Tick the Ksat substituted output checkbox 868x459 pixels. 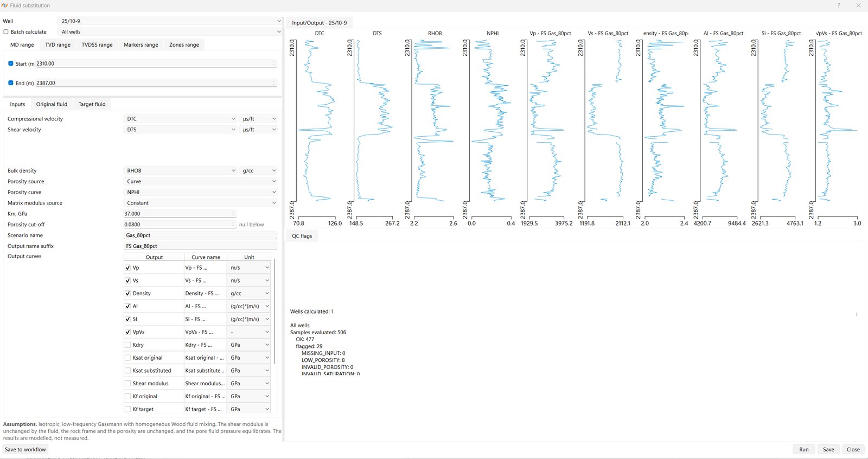click(x=128, y=371)
